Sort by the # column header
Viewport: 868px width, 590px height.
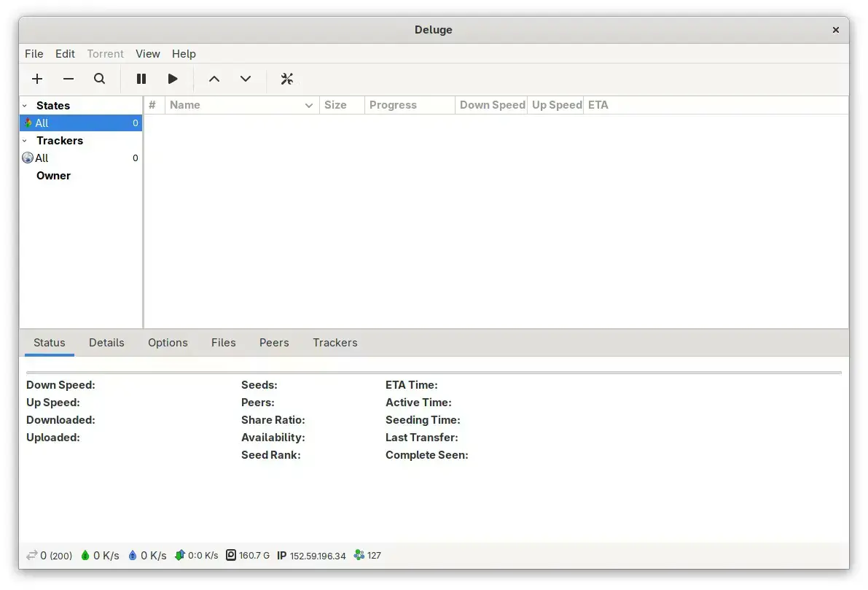[155, 105]
